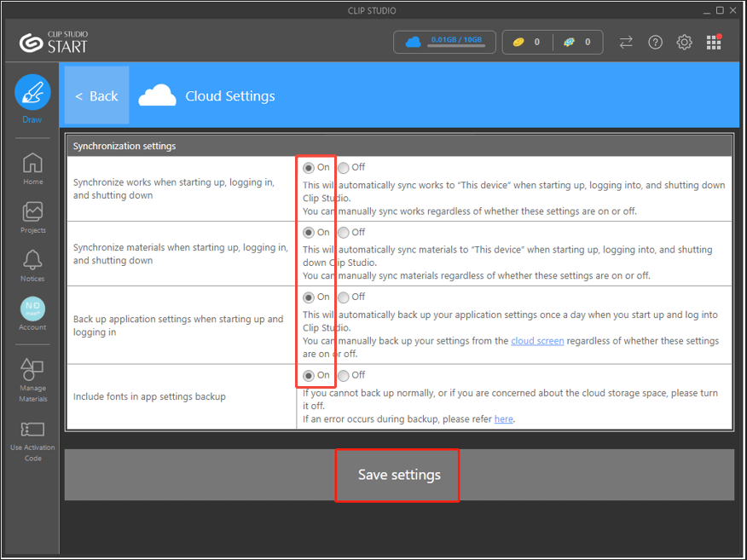Click the Back button
Image resolution: width=747 pixels, height=560 pixels.
(96, 95)
